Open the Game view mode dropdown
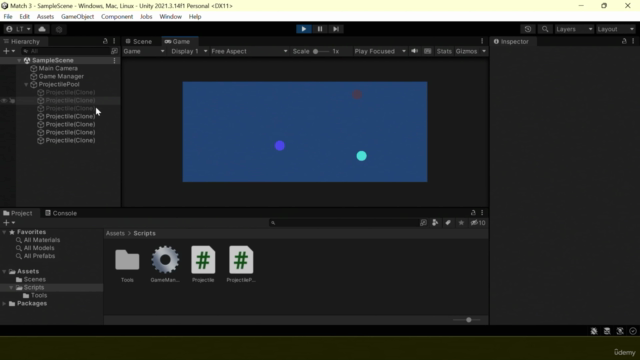 (x=144, y=51)
